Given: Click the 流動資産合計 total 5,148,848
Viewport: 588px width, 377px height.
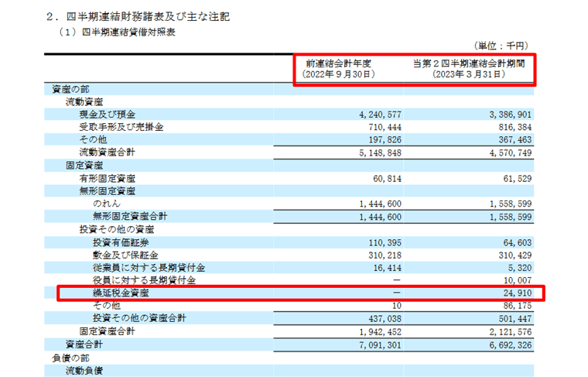Looking at the screenshot, I should point(374,153).
